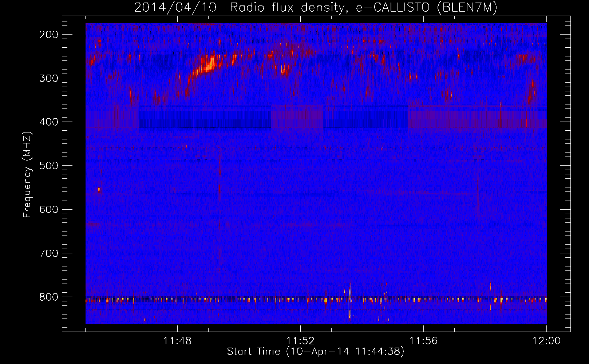The height and width of the screenshot is (364, 589).
Task: Click the 600 frequency tick label
Action: [49, 209]
